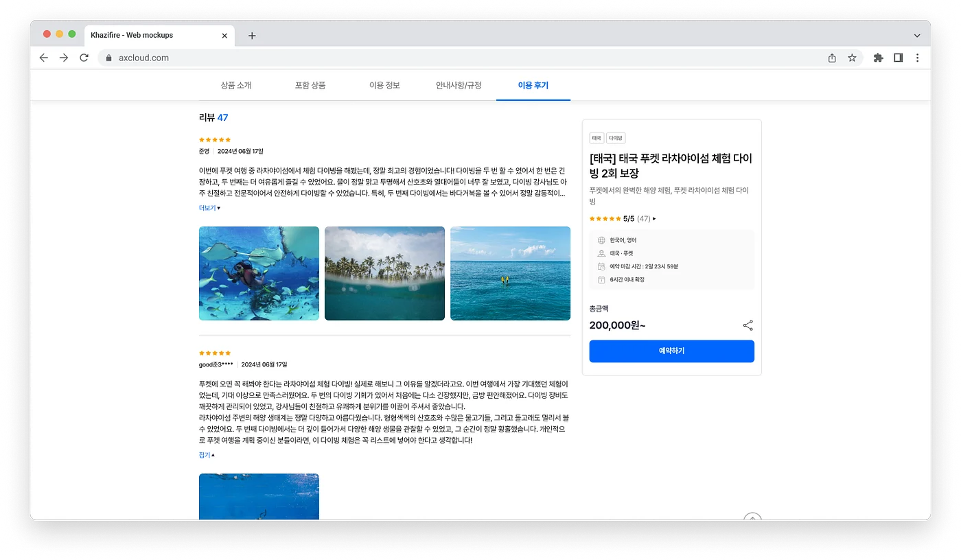Collapse the second review with 접기

(x=206, y=455)
